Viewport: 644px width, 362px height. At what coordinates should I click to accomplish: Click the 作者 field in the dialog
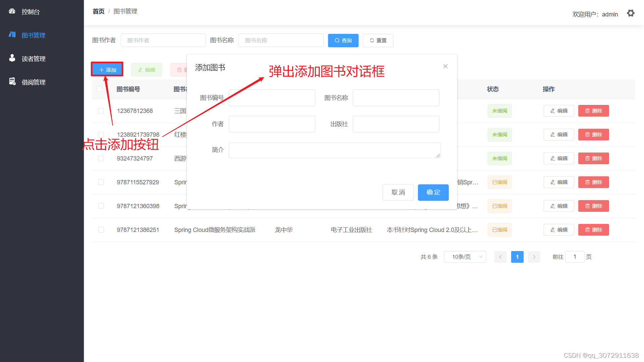click(272, 124)
